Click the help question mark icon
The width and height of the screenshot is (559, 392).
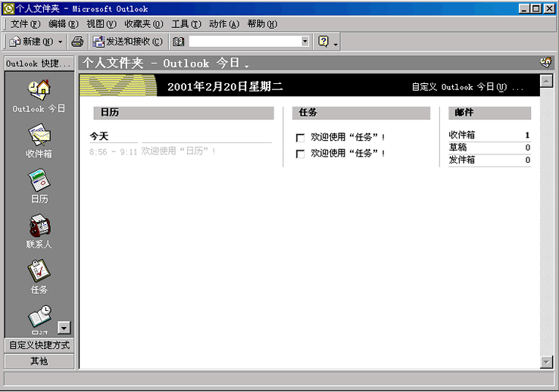pyautogui.click(x=323, y=42)
